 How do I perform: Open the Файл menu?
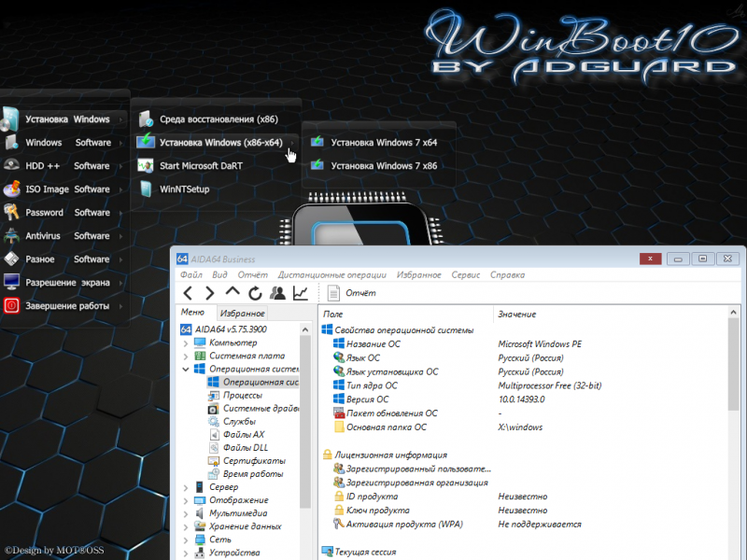191,274
